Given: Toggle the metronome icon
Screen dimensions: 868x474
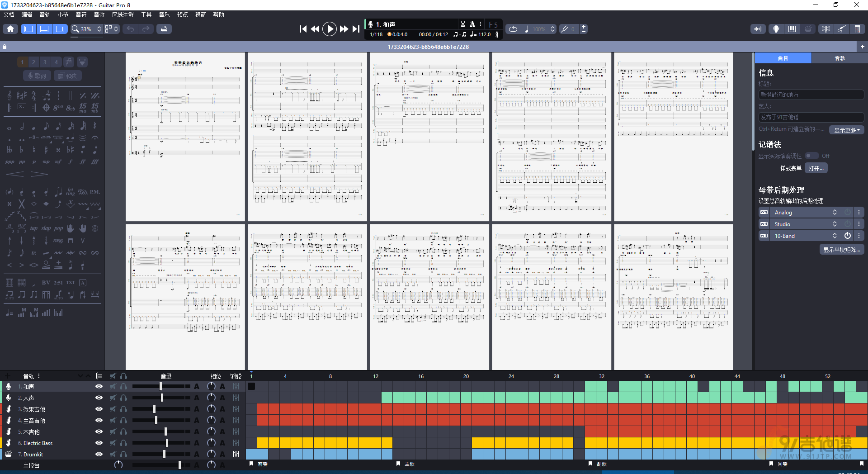Looking at the screenshot, I should pos(472,24).
